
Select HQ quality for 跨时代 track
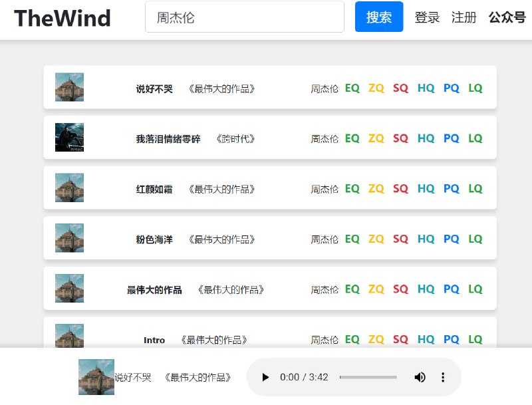(x=426, y=138)
